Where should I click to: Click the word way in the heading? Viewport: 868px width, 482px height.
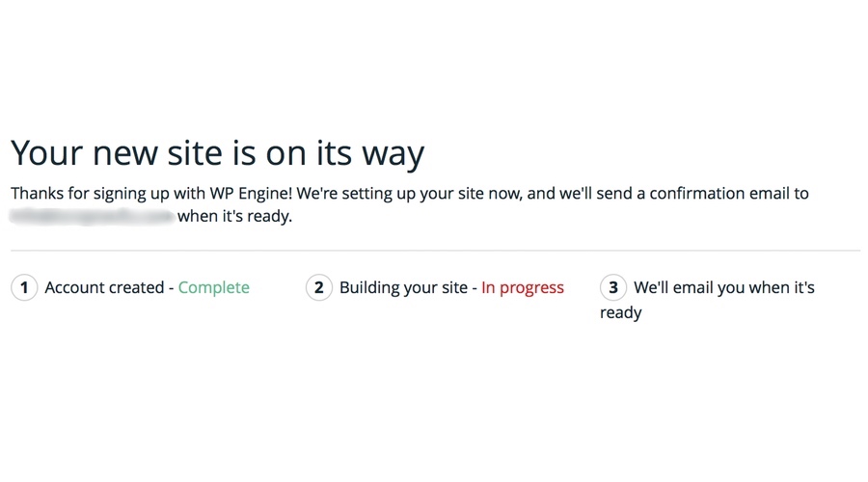click(x=393, y=154)
